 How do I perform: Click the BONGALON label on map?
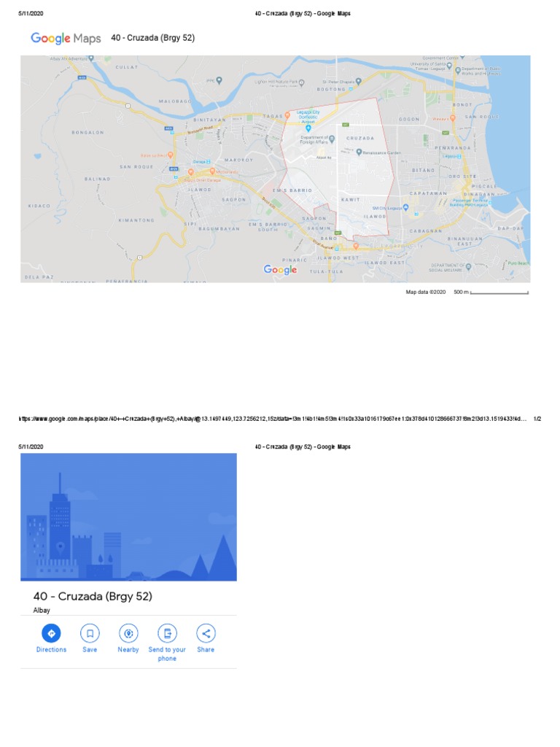point(87,133)
